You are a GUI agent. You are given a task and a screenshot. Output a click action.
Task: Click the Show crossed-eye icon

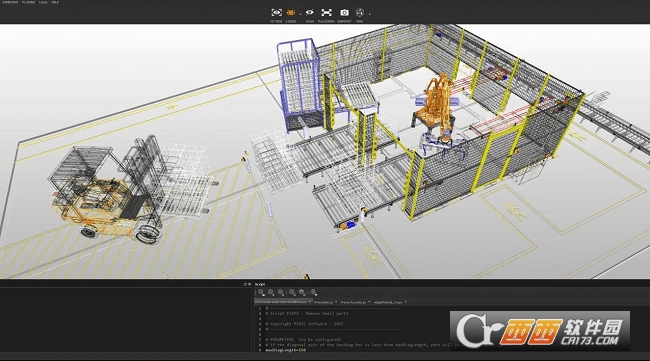(x=309, y=12)
